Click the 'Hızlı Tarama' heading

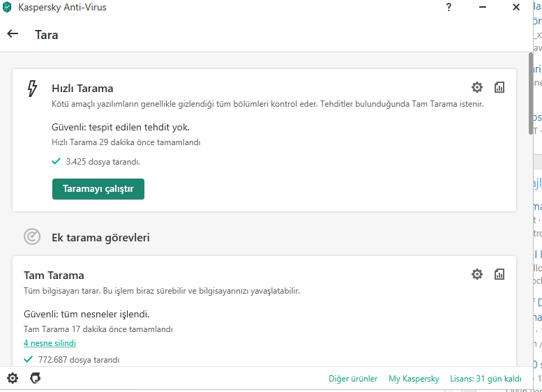coord(82,89)
